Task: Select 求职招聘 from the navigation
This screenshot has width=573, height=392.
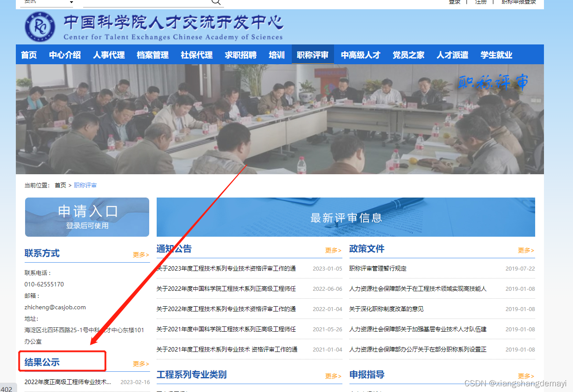Action: tap(241, 55)
